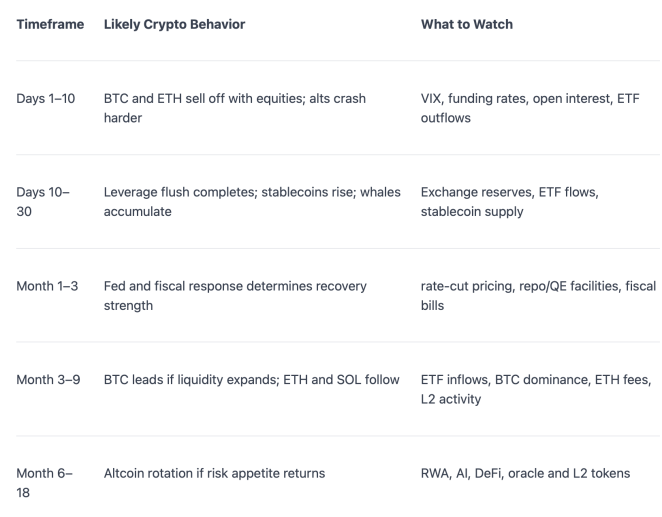Image resolution: width=662 pixels, height=517 pixels.
Task: Click the Likely Crypto Behavior column header
Action: point(174,24)
